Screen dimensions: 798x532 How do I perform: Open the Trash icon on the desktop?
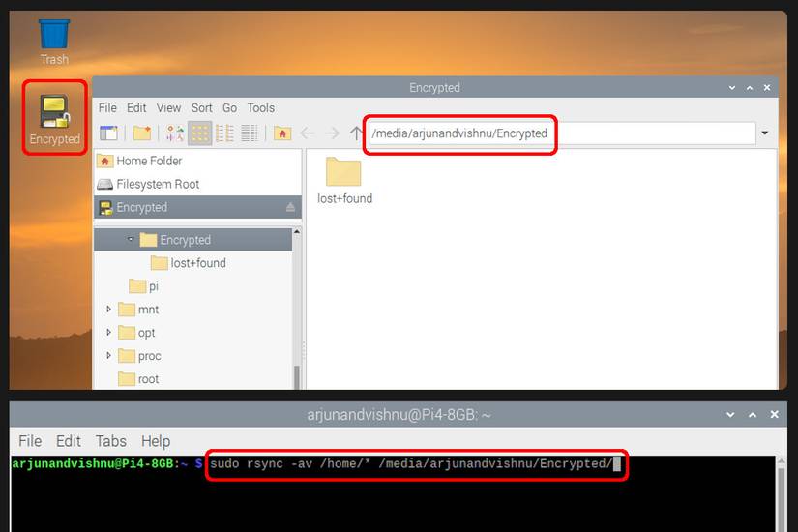(54, 43)
